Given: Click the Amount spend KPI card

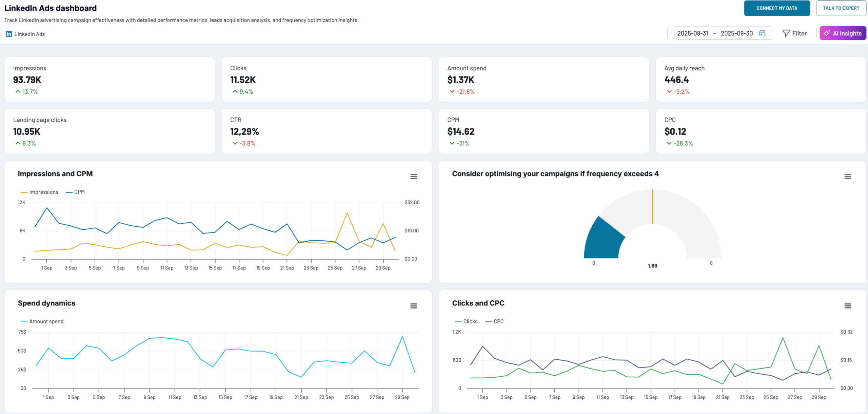Looking at the screenshot, I should coord(543,79).
